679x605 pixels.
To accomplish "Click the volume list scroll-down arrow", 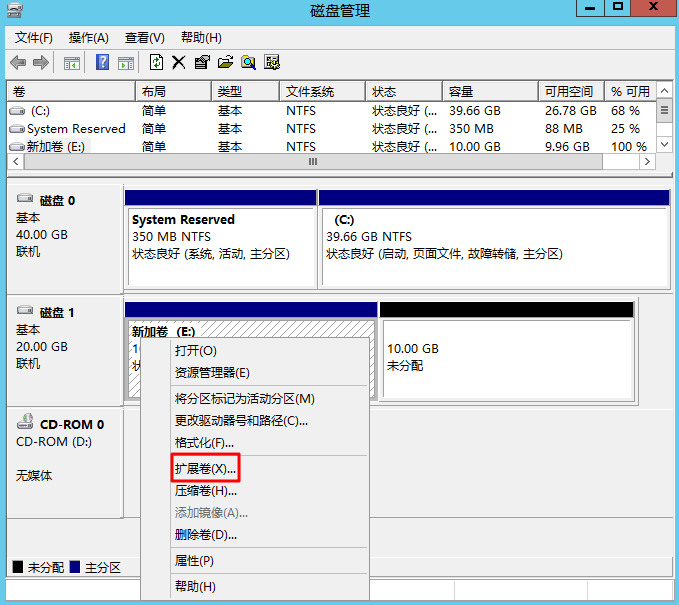I will [664, 144].
